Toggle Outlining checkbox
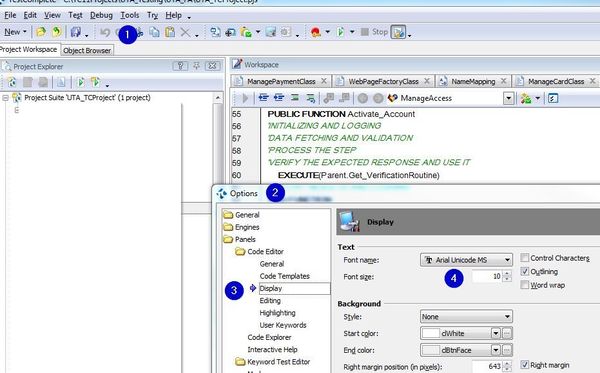This screenshot has height=373, width=600. click(x=525, y=272)
